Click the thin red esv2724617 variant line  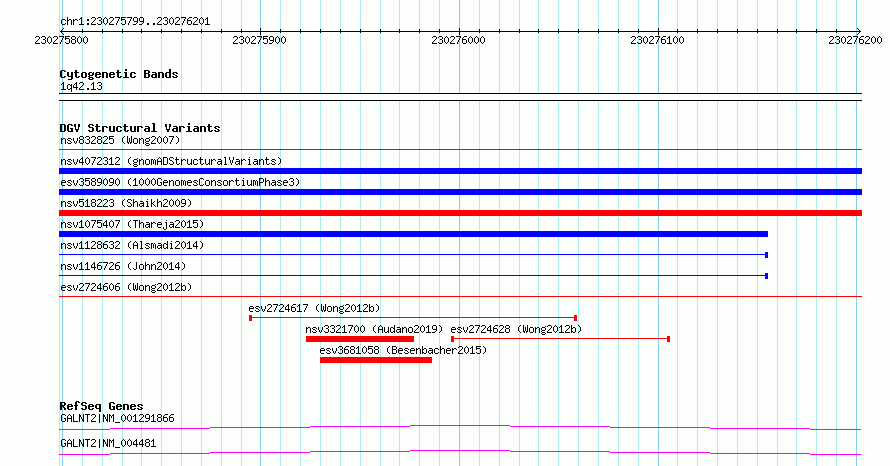coord(413,318)
